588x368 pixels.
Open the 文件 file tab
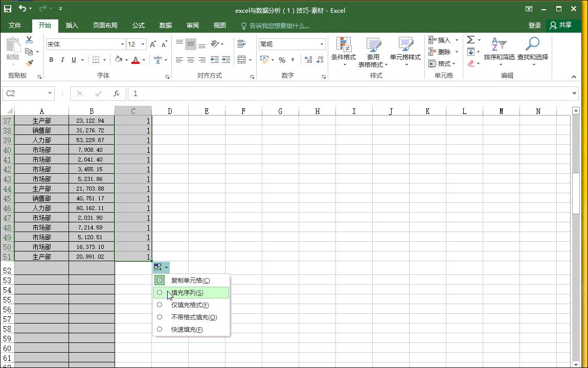[x=15, y=26]
